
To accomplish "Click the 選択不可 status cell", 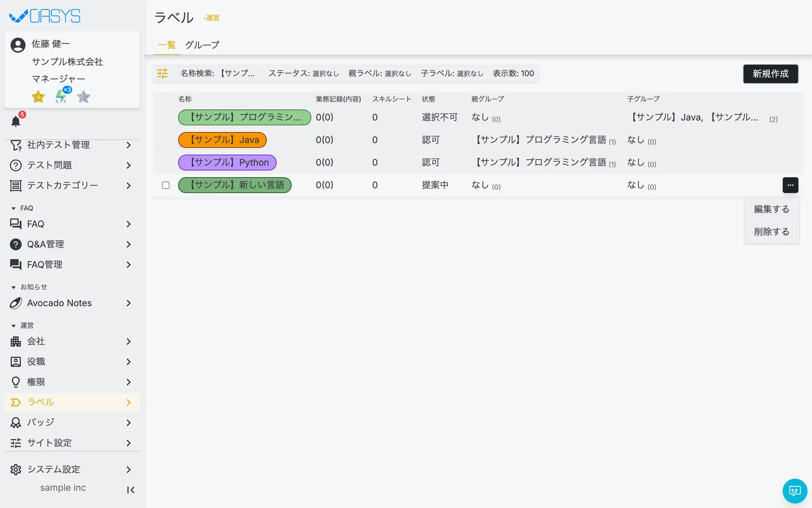I will pos(440,117).
